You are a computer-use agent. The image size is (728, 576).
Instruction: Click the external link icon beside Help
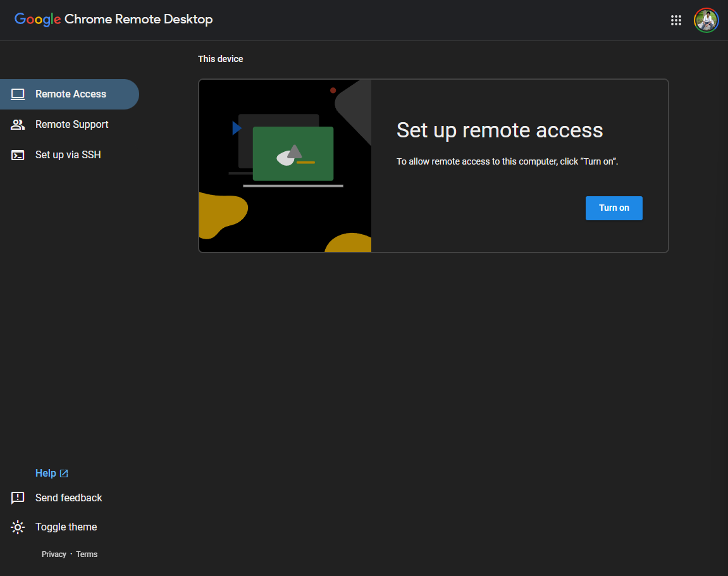click(x=64, y=473)
